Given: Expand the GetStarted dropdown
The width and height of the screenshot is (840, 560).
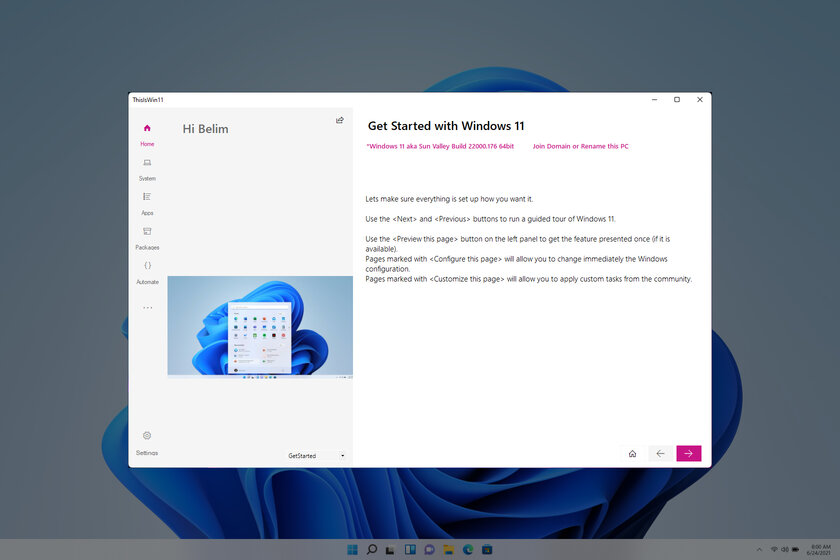Looking at the screenshot, I should click(x=315, y=456).
